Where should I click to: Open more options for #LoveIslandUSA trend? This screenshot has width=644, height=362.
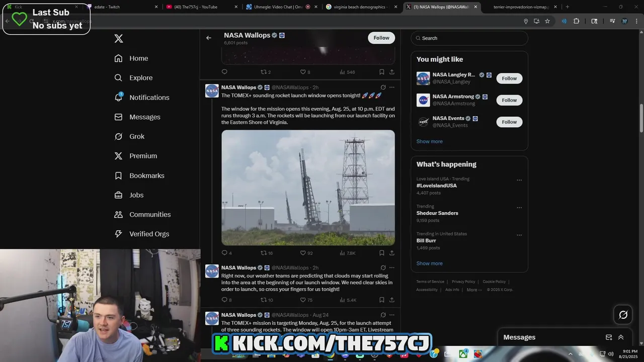519,180
